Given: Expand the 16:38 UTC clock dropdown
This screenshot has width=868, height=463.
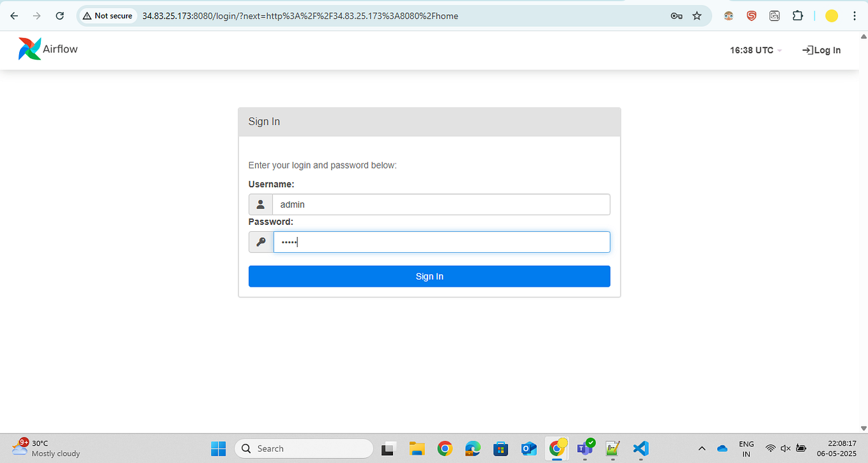Looking at the screenshot, I should [754, 50].
